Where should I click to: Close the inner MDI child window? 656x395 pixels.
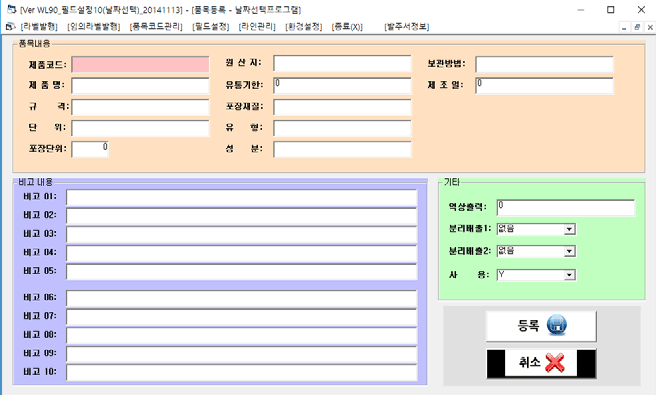click(650, 28)
